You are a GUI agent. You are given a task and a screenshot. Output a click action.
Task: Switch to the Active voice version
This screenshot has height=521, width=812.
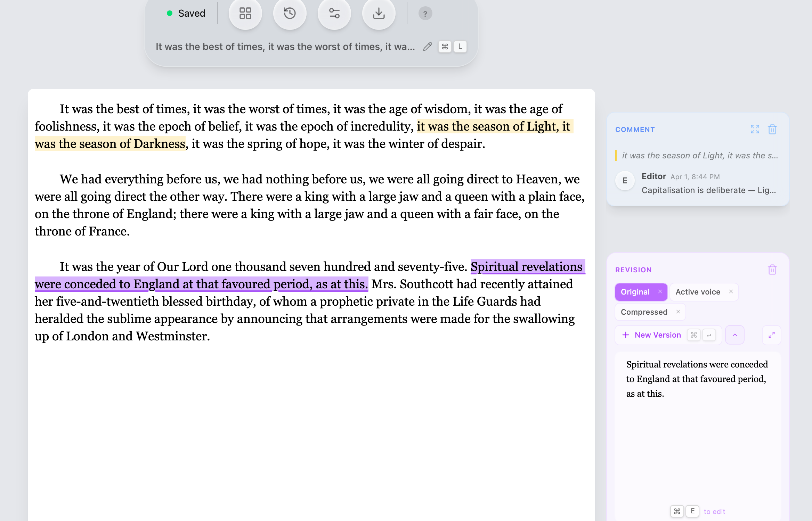[x=698, y=292]
